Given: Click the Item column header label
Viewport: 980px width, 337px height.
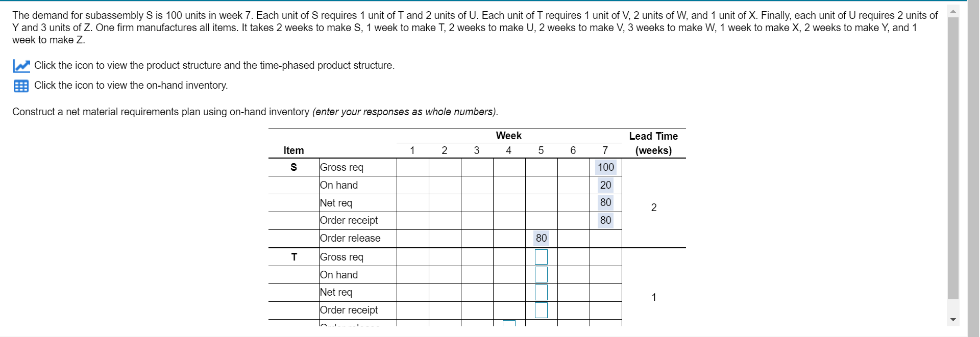Looking at the screenshot, I should click(293, 150).
